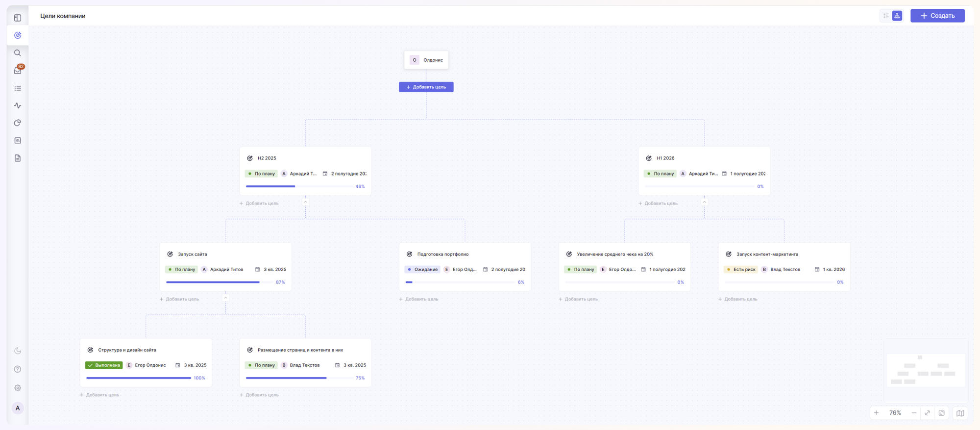Open the goals section in the sidebar
Image resolution: width=980 pixels, height=430 pixels.
click(18, 35)
